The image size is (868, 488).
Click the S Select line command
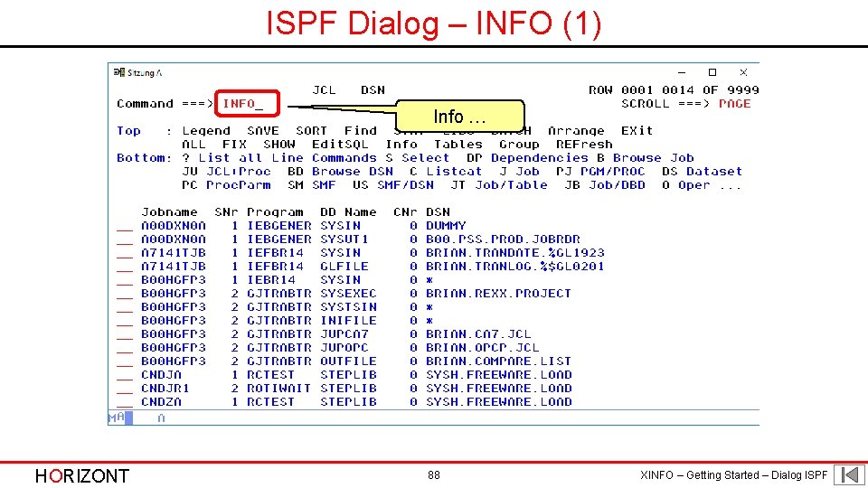[418, 157]
